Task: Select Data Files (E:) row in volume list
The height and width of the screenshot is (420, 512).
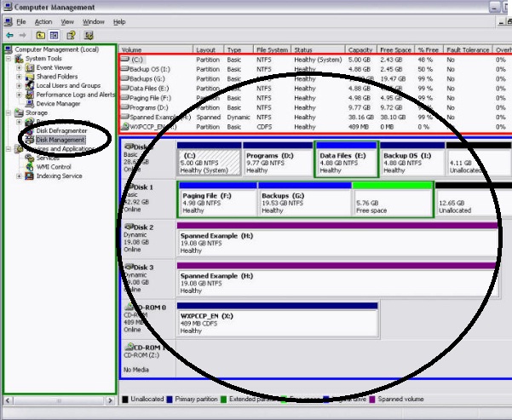Action: tap(149, 88)
